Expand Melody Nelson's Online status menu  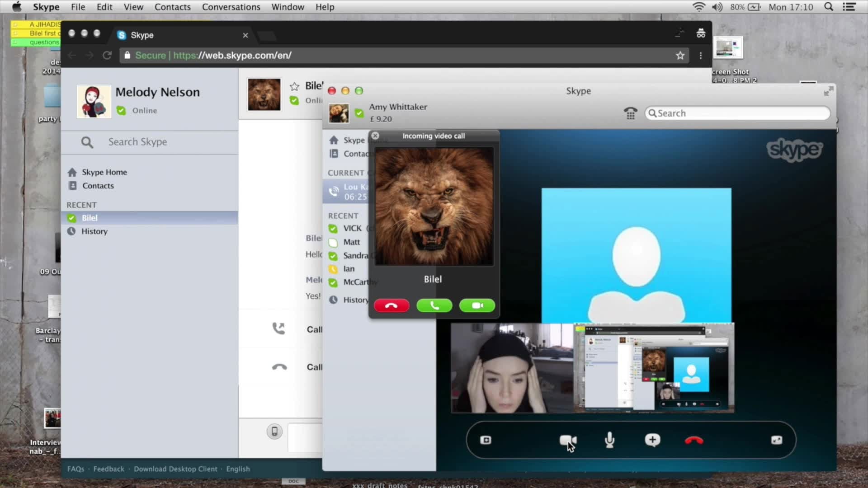click(x=144, y=111)
